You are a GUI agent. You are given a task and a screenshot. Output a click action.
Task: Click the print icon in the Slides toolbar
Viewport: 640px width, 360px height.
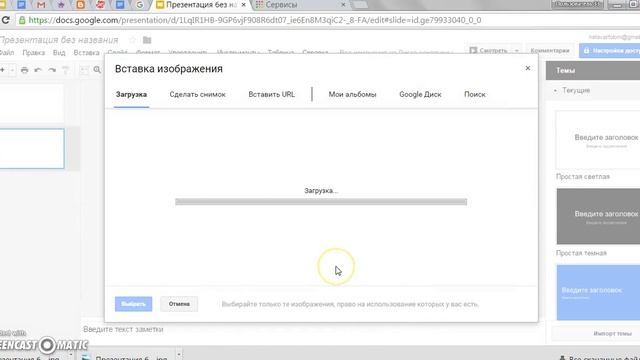click(24, 70)
